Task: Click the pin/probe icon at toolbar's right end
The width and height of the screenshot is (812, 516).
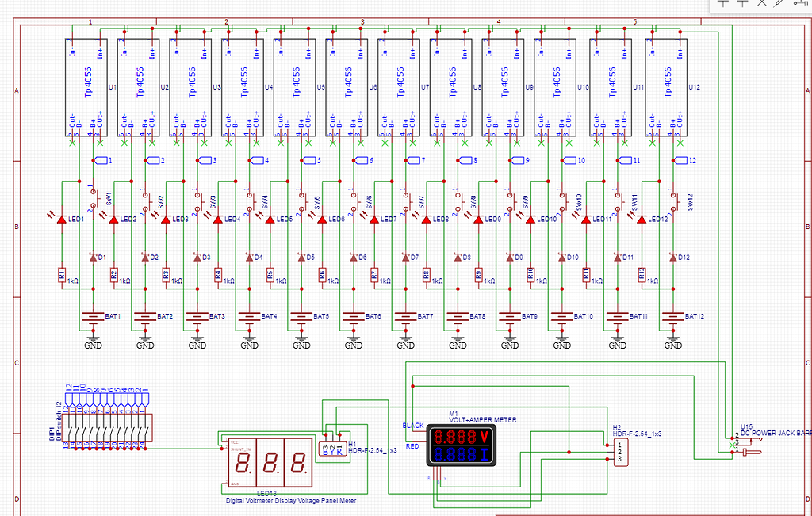Action: tap(801, 4)
